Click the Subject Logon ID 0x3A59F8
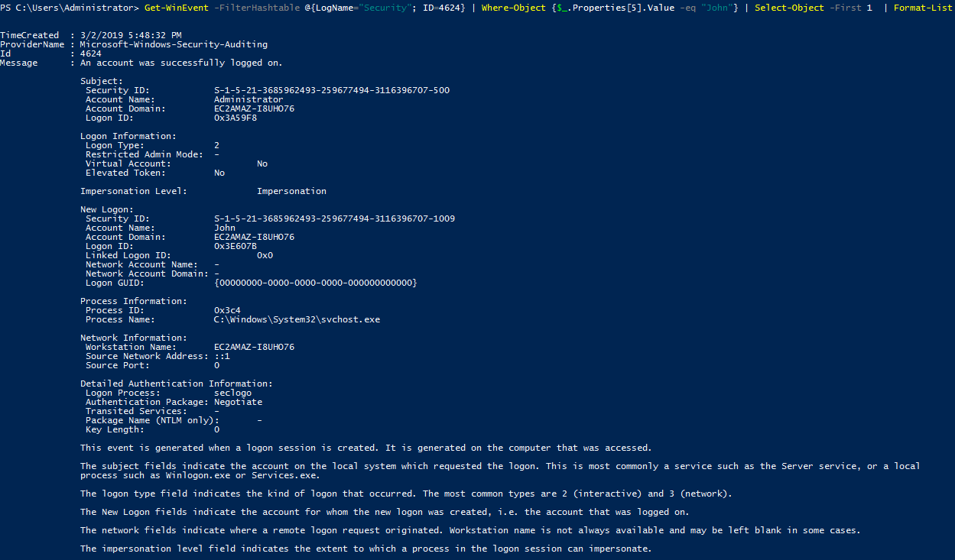955x560 pixels. (x=236, y=118)
